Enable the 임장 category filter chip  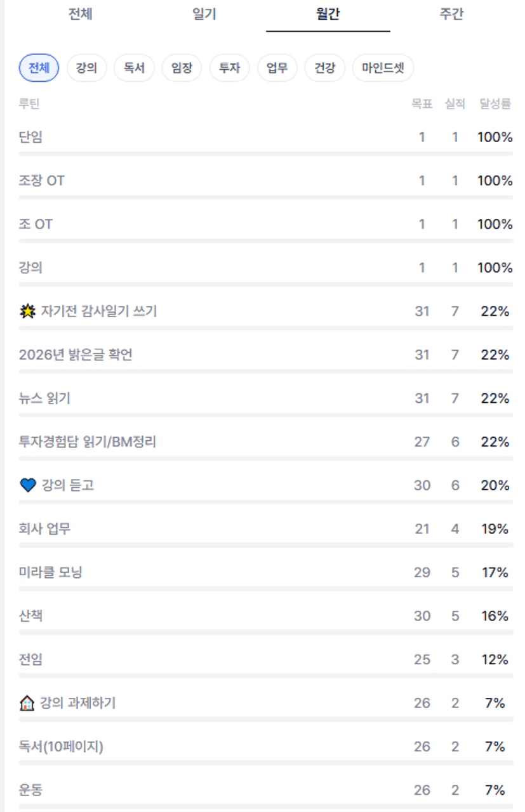point(182,68)
